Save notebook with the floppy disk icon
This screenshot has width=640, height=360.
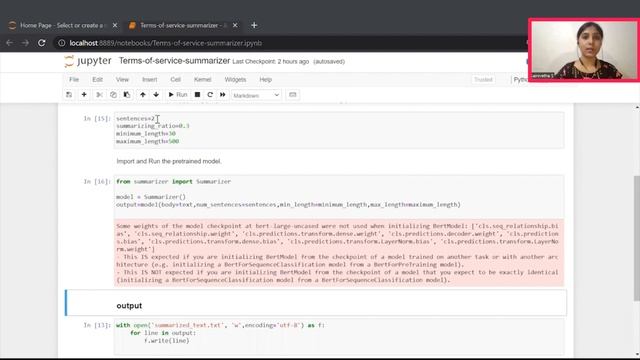tap(69, 95)
